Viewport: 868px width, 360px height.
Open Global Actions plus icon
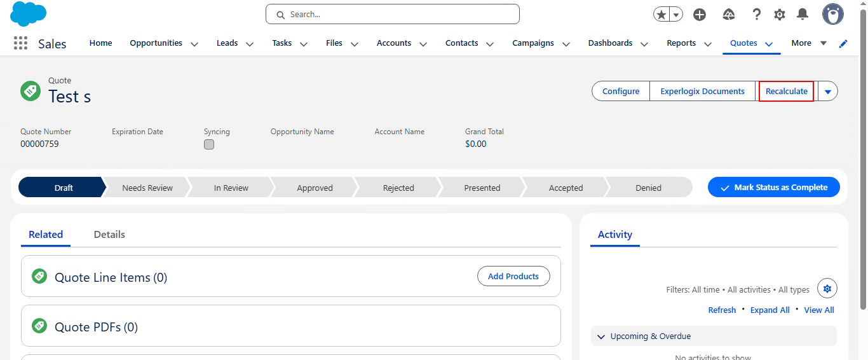coord(700,15)
